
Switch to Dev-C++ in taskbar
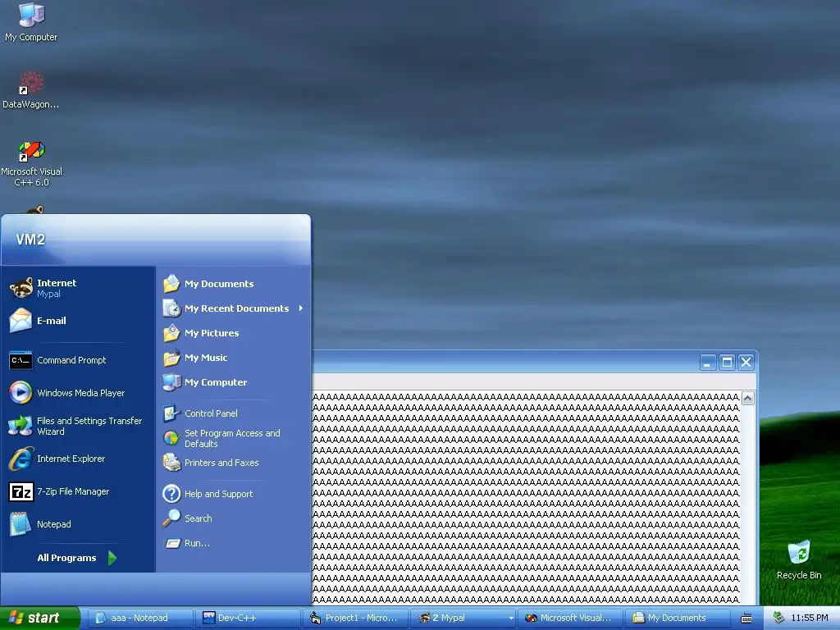pos(248,619)
